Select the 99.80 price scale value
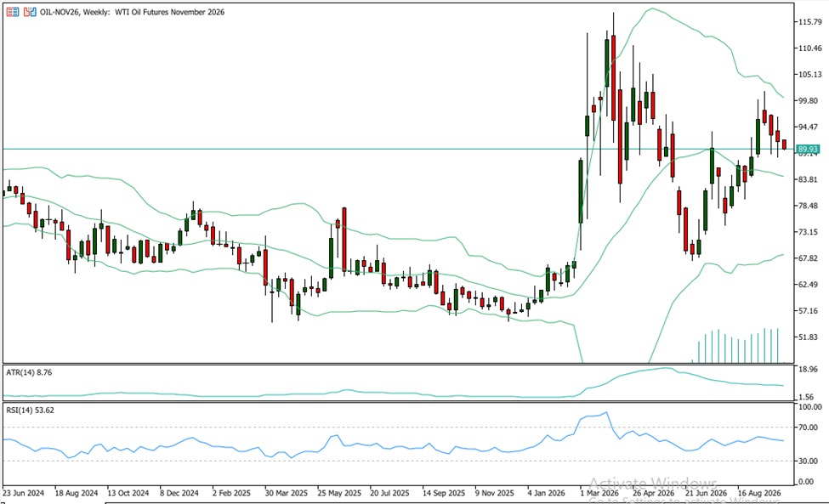 (x=809, y=100)
